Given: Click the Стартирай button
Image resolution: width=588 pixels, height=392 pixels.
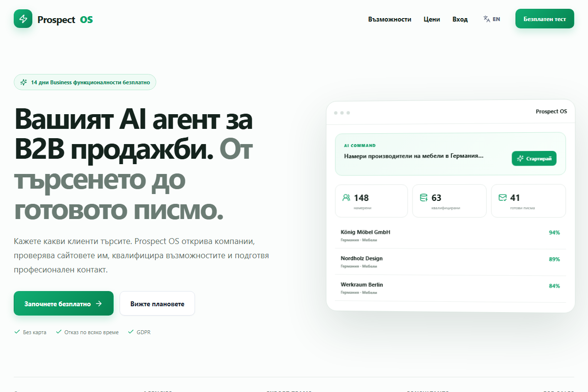Looking at the screenshot, I should 534,158.
